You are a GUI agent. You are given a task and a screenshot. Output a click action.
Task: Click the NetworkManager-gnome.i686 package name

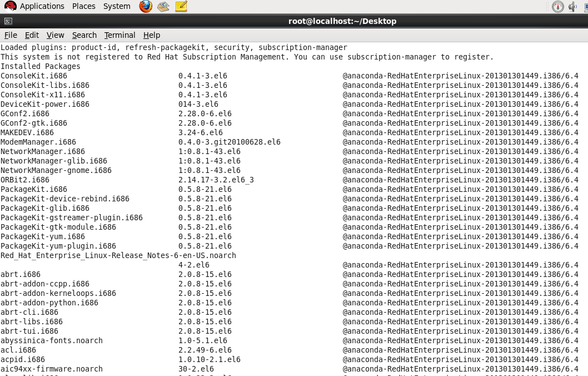56,170
